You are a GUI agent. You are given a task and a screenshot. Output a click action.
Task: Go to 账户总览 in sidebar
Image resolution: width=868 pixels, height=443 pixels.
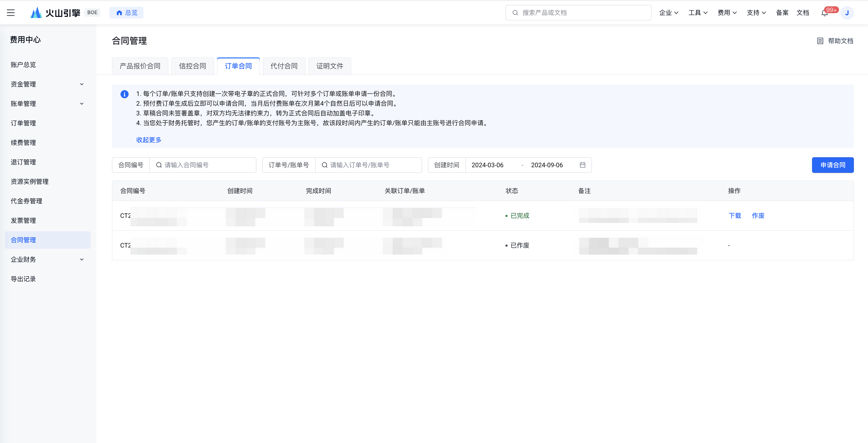click(23, 65)
